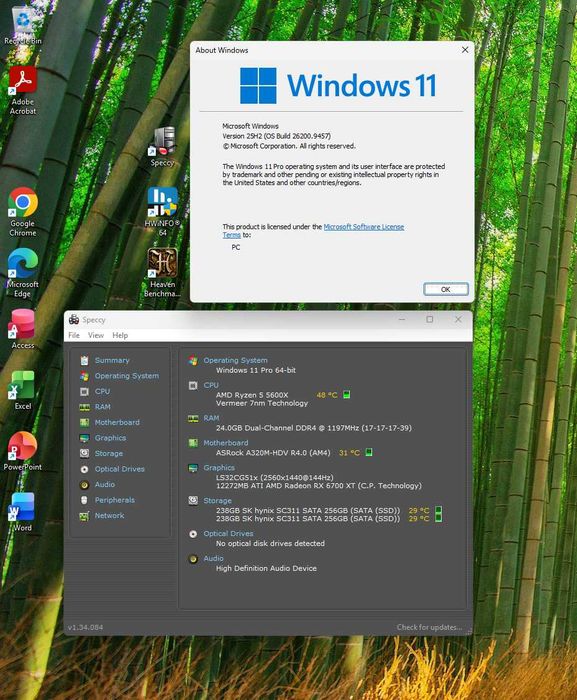
Task: Click the 'High Definition Audio Device' text
Action: pos(266,568)
